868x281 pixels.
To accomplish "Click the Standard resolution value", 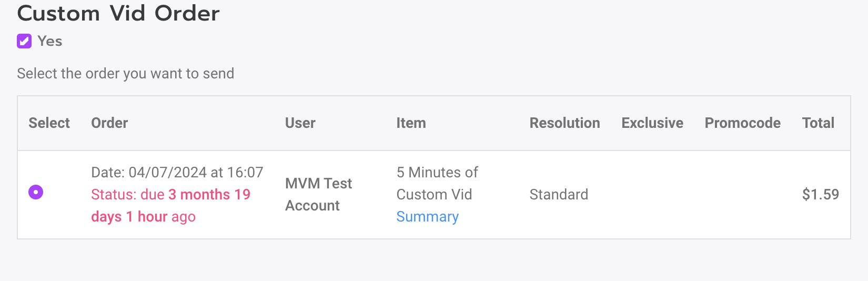I will point(559,194).
